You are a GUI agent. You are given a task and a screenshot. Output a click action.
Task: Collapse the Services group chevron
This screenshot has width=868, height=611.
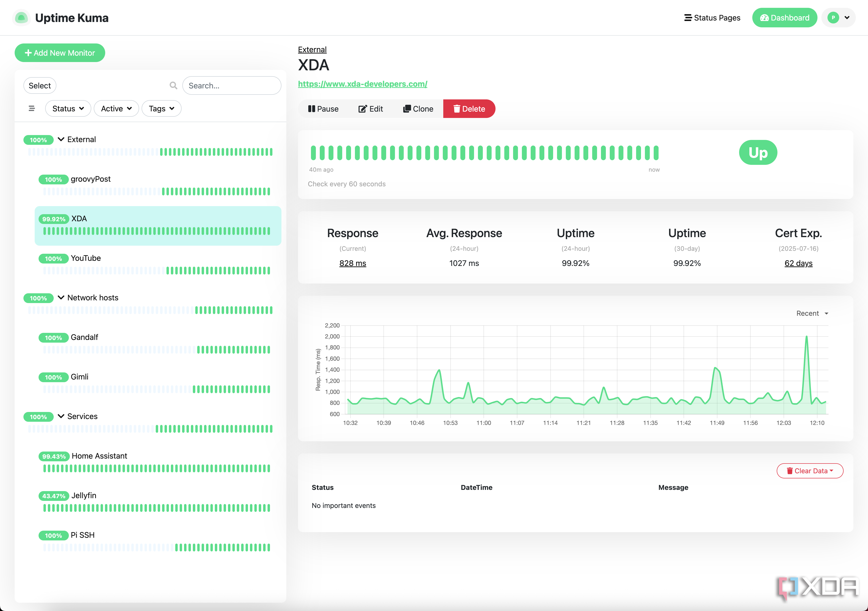[x=61, y=416]
